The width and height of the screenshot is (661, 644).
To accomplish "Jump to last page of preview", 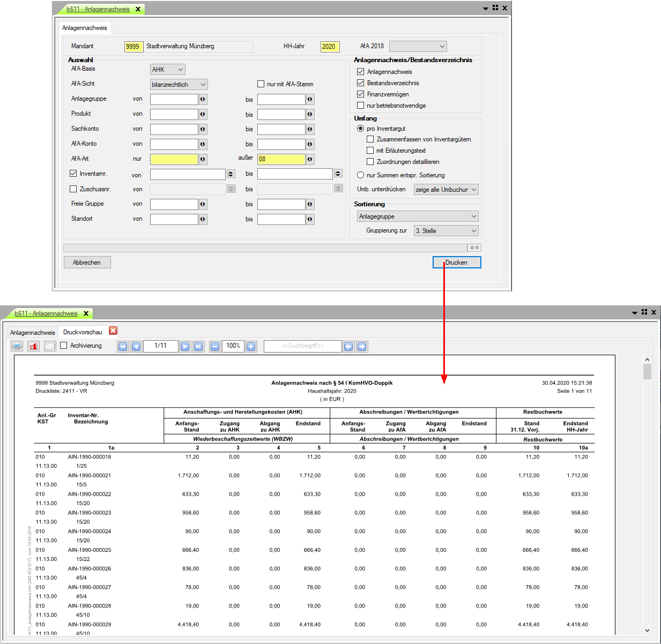I will 198,347.
